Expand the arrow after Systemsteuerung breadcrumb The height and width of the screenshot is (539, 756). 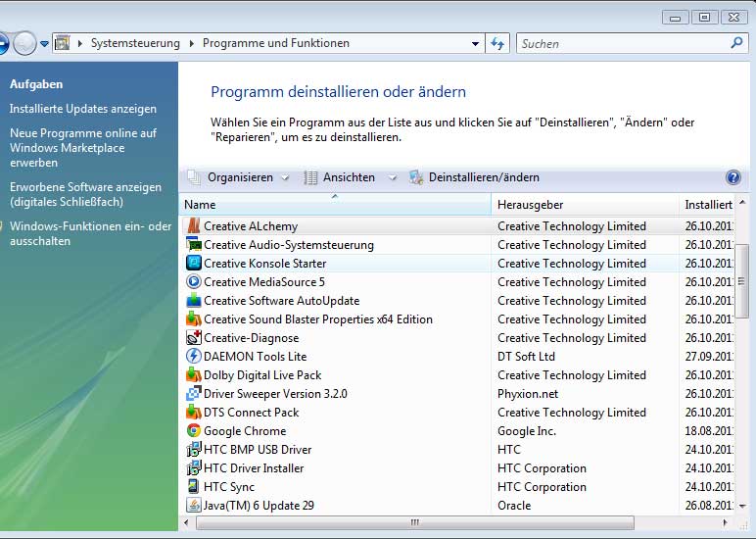[x=191, y=43]
